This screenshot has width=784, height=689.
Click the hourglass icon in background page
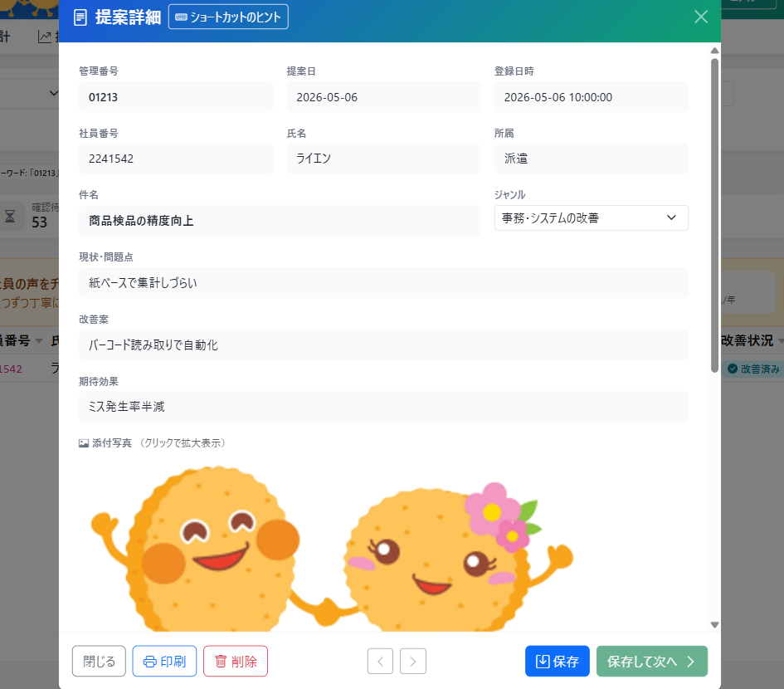pyautogui.click(x=10, y=216)
